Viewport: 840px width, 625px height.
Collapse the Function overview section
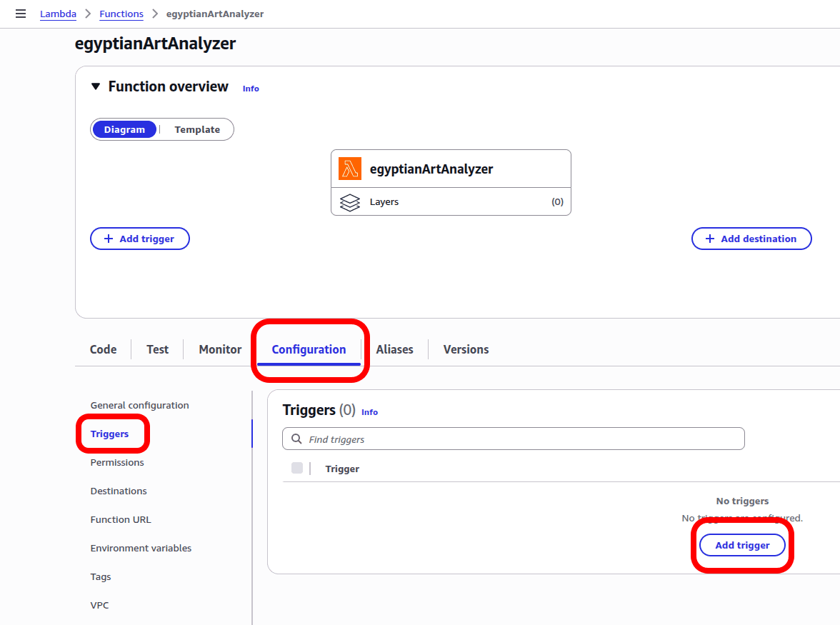[96, 86]
